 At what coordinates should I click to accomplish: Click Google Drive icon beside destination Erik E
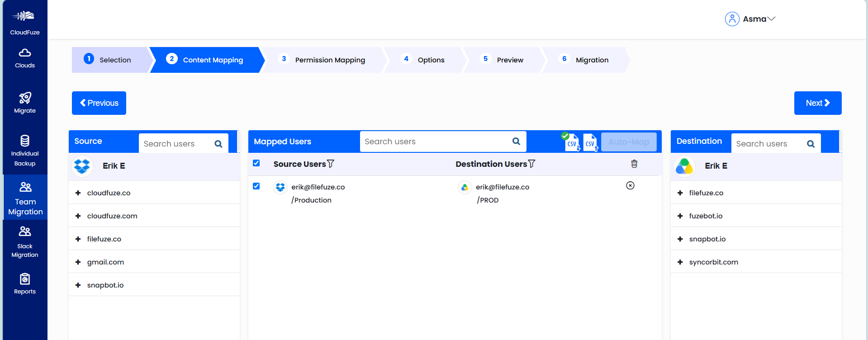684,166
